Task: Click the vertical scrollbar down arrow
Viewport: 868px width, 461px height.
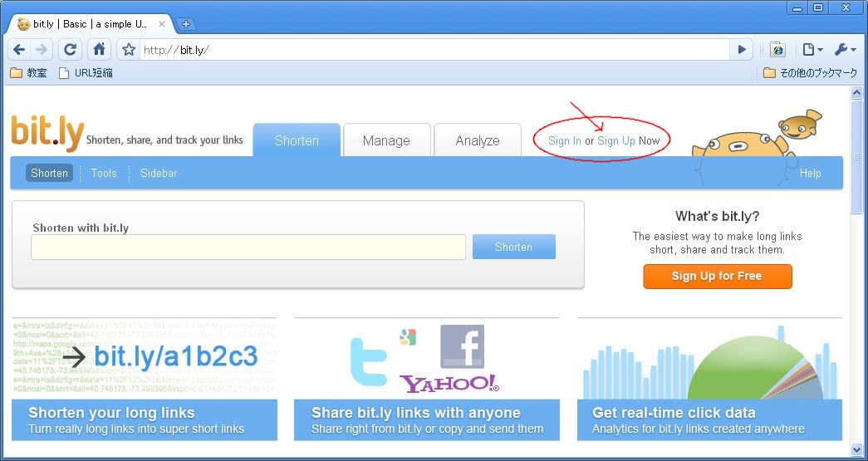Action: (x=857, y=449)
